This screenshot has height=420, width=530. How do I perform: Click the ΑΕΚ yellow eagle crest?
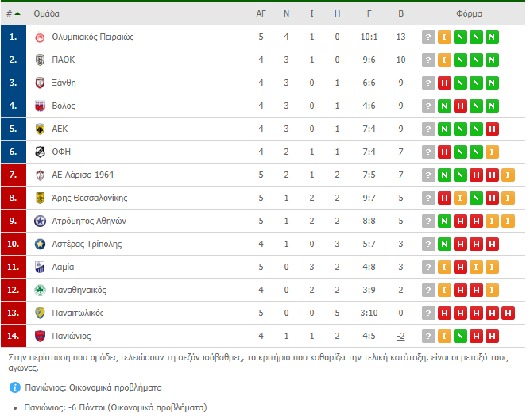click(40, 129)
